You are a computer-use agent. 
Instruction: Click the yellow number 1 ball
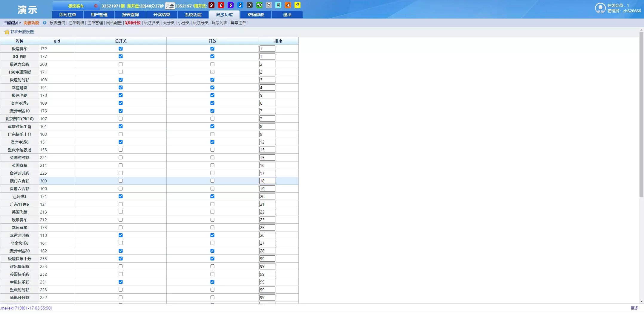tap(298, 5)
